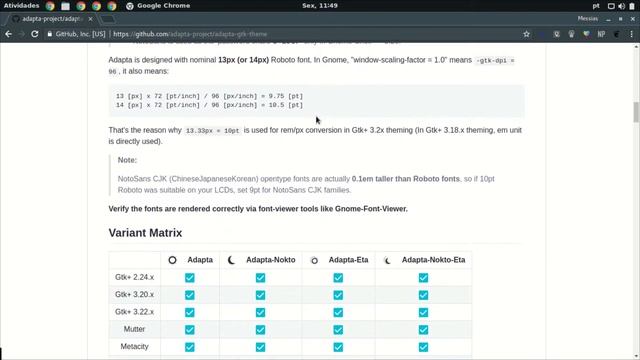Image resolution: width=640 pixels, height=360 pixels.
Task: Click the code line ending 9.75 [pt]
Action: tap(209, 96)
